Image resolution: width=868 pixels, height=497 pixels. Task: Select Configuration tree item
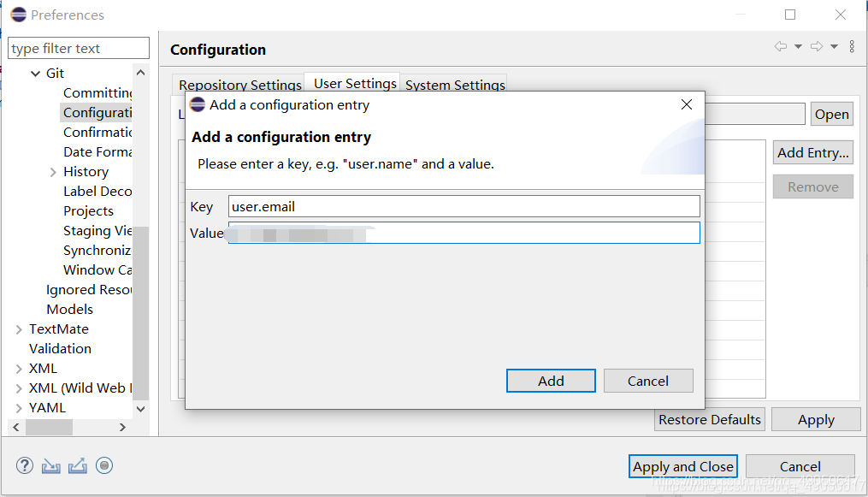point(97,112)
